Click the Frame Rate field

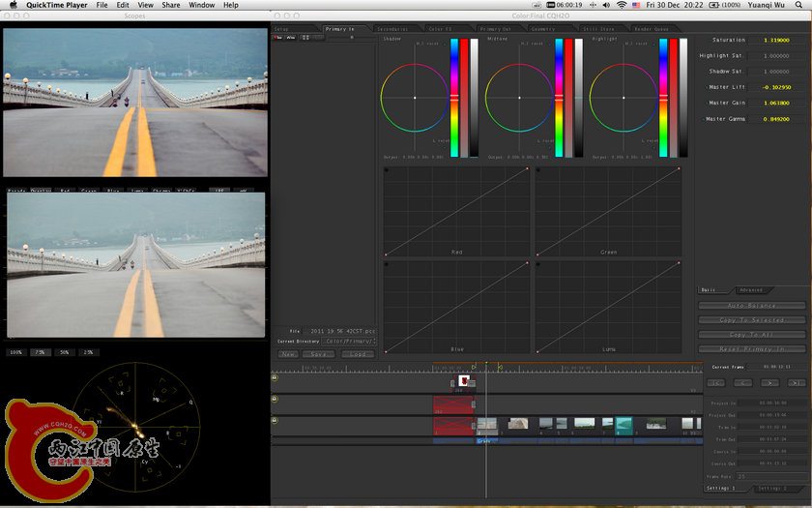tap(770, 476)
